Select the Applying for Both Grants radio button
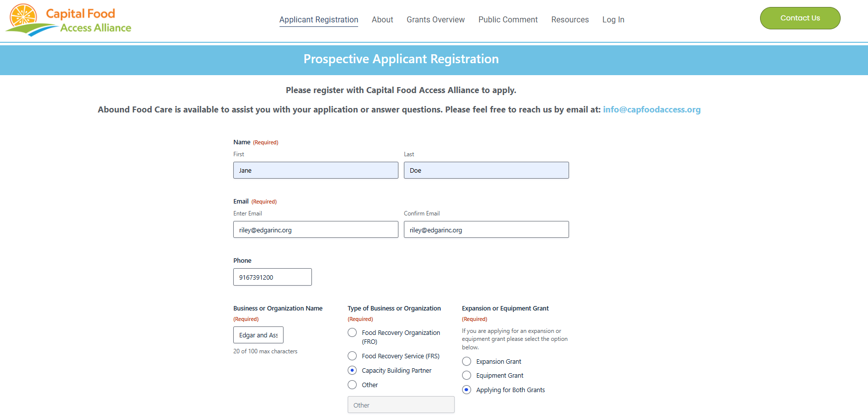The width and height of the screenshot is (868, 418). tap(467, 390)
